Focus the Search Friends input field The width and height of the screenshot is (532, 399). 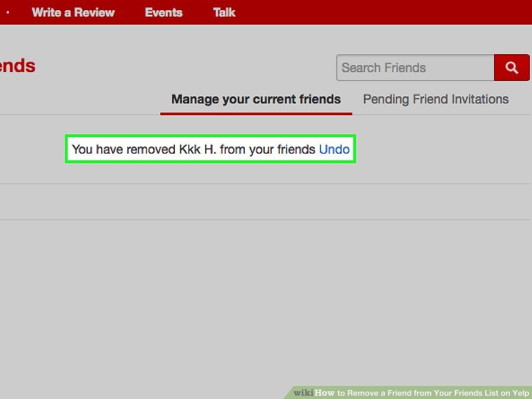pos(415,67)
